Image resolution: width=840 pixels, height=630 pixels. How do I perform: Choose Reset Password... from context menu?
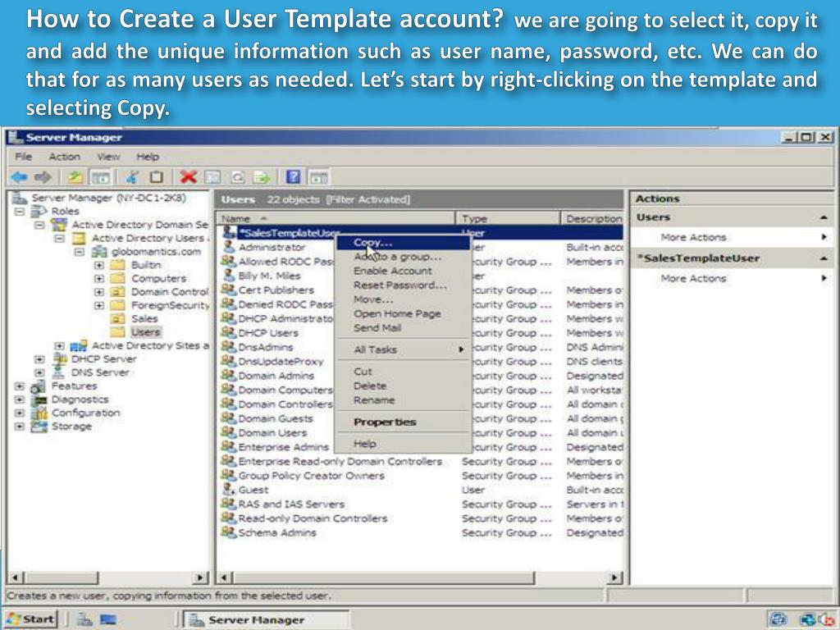coord(403,285)
